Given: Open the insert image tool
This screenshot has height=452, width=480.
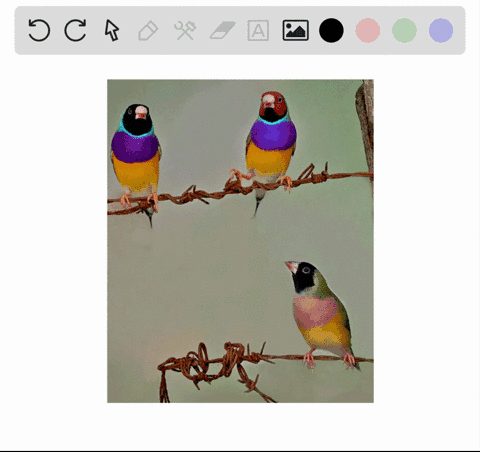Looking at the screenshot, I should (295, 30).
